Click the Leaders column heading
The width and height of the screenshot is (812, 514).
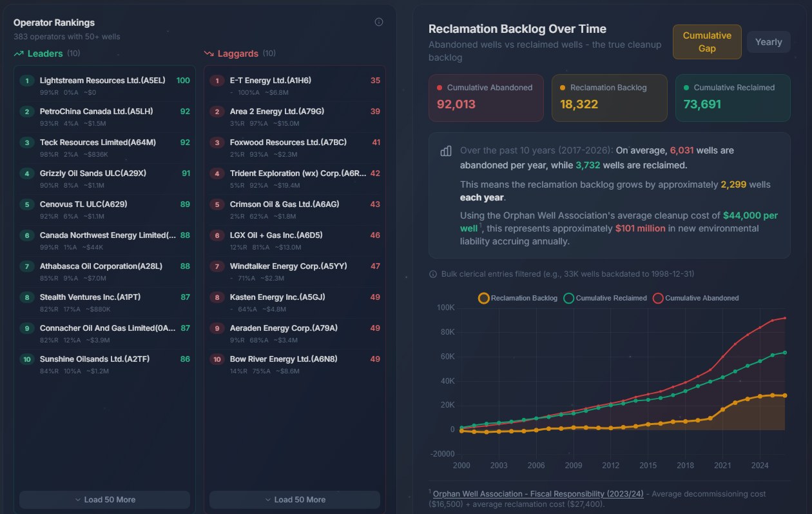pyautogui.click(x=46, y=54)
